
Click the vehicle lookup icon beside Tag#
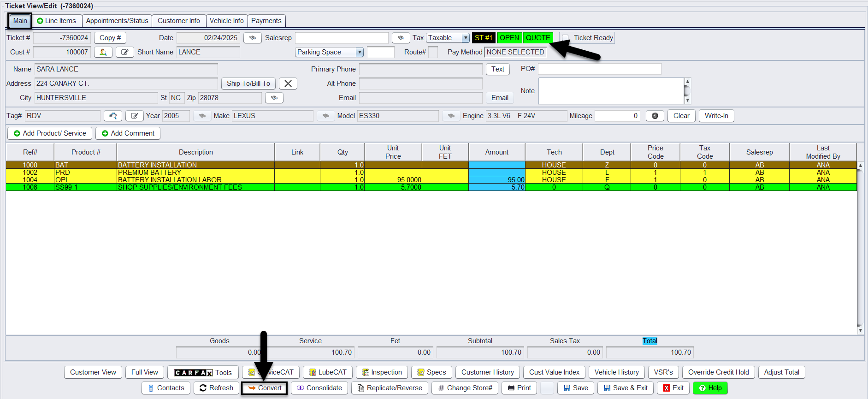coord(112,116)
